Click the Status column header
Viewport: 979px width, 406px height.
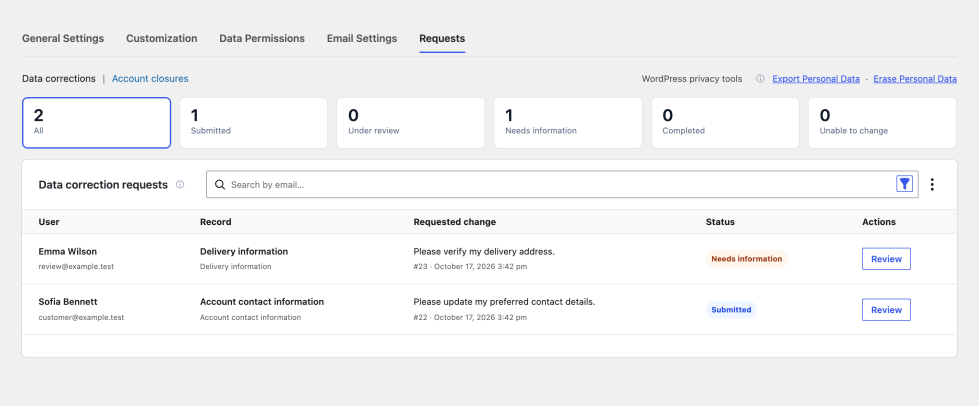pos(720,222)
